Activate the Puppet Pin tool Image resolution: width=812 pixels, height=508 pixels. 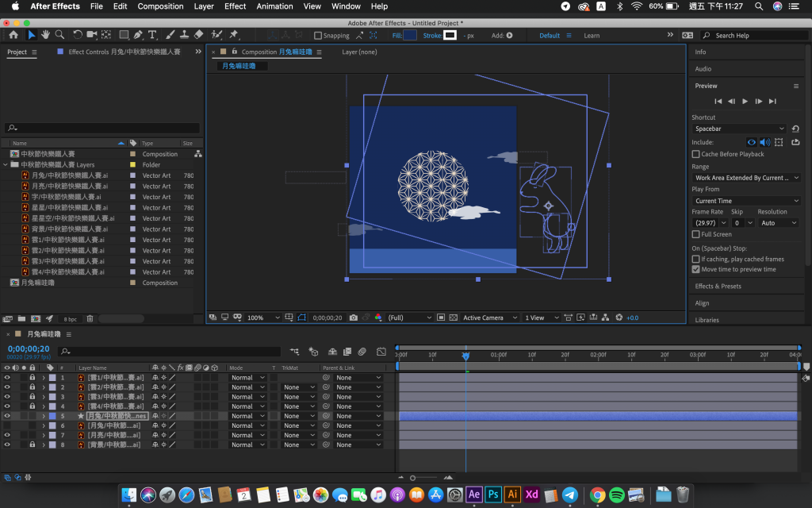coord(234,35)
